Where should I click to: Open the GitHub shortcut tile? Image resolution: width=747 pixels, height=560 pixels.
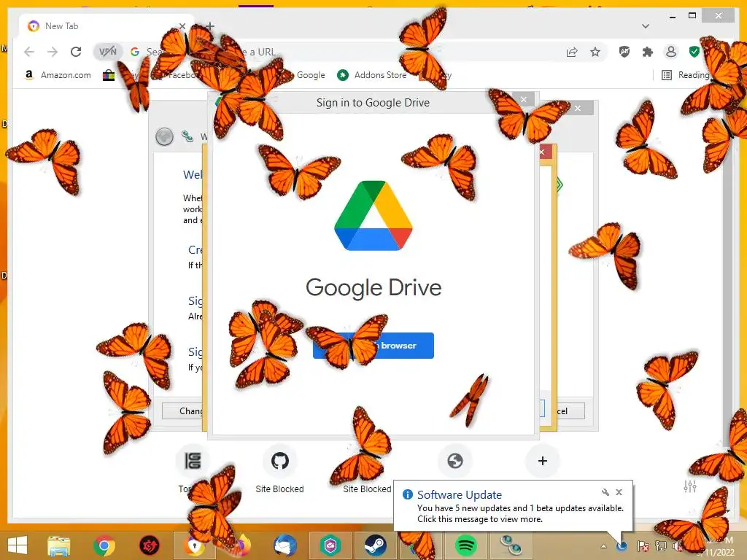(279, 461)
